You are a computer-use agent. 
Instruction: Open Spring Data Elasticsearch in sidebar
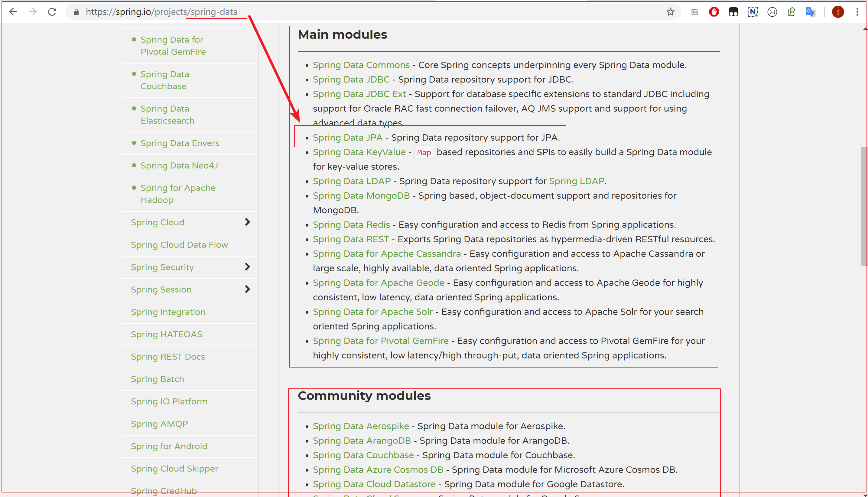pos(167,115)
